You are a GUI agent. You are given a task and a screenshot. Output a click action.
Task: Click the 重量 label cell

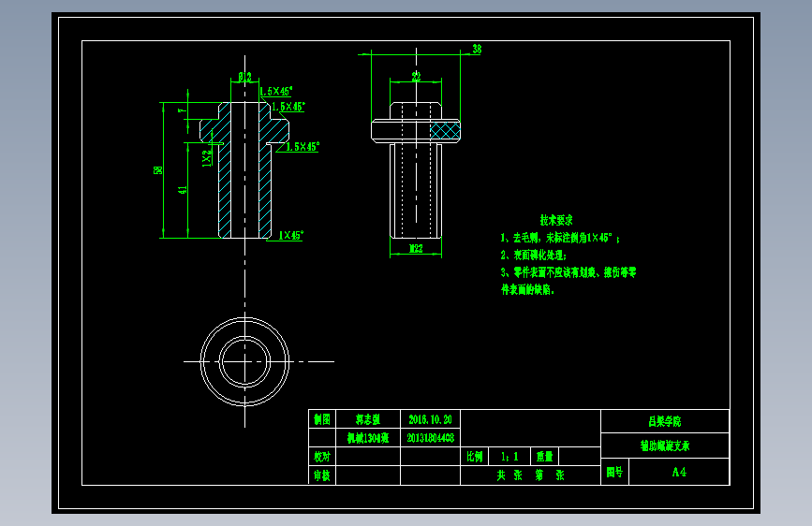tap(545, 457)
